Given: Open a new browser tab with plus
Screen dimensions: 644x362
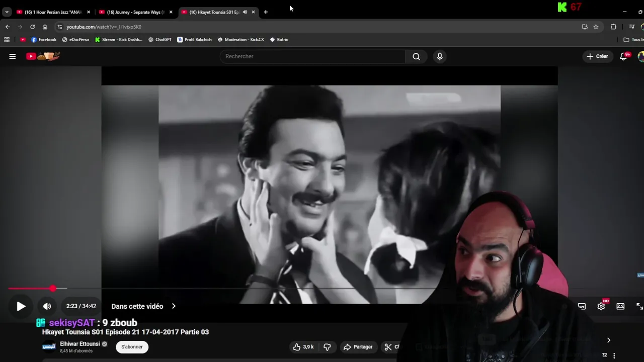Looking at the screenshot, I should click(266, 12).
